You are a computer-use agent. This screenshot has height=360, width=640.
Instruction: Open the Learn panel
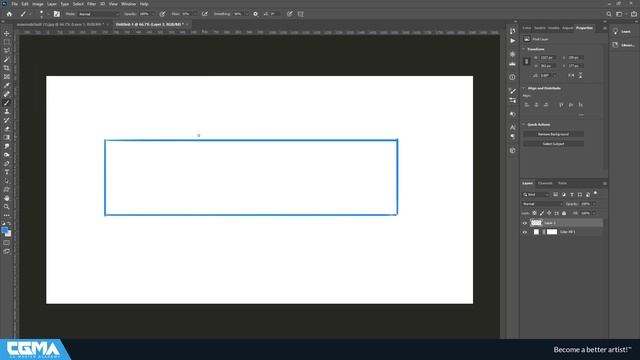[622, 31]
